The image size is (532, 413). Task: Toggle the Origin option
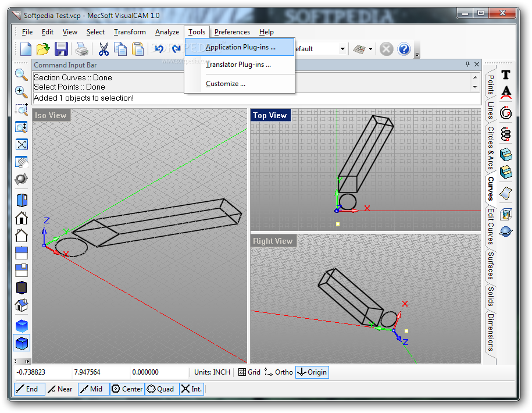coord(312,372)
